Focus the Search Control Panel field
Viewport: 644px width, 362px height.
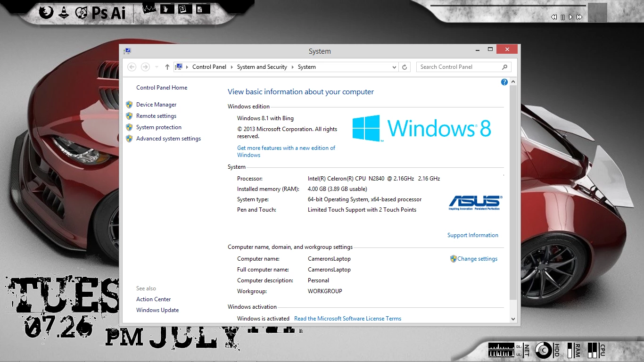tap(463, 67)
